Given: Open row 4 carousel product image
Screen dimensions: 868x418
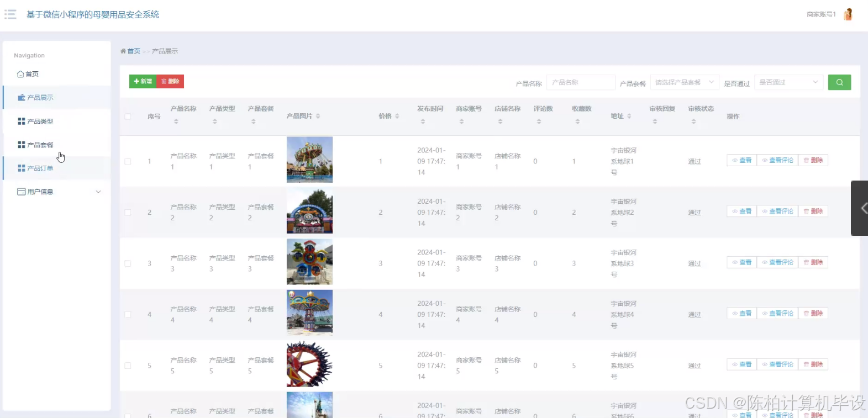Looking at the screenshot, I should [309, 313].
